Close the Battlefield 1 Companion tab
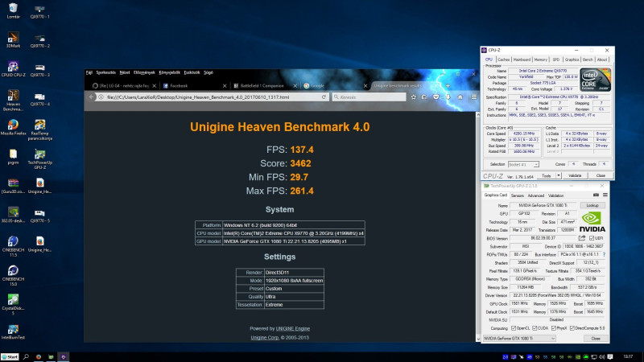Screen dimensions: 644x362 pyautogui.click(x=295, y=86)
